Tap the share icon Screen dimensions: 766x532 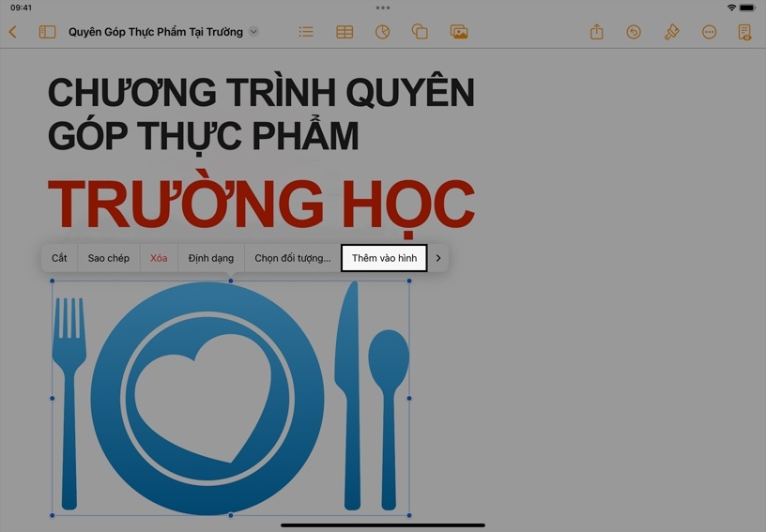(596, 32)
